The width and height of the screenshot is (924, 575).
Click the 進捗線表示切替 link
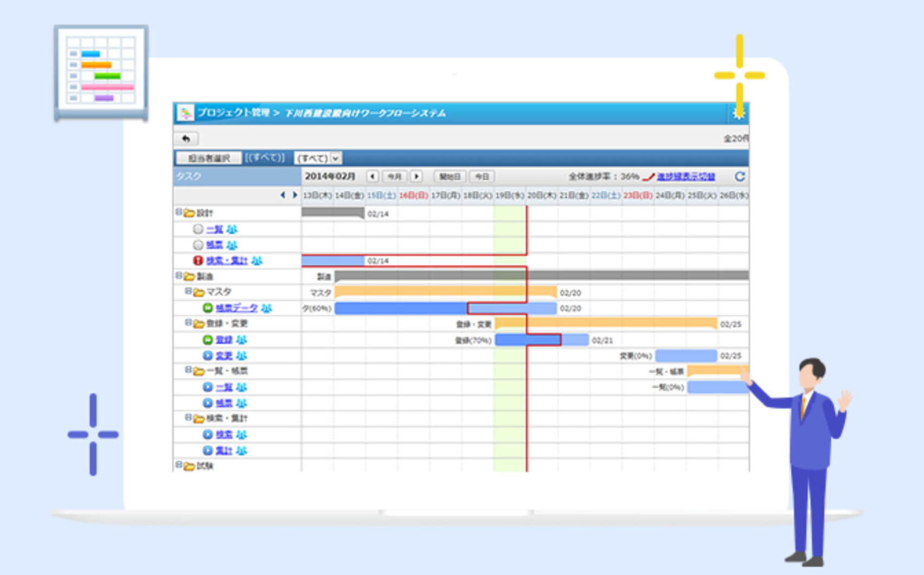point(685,176)
